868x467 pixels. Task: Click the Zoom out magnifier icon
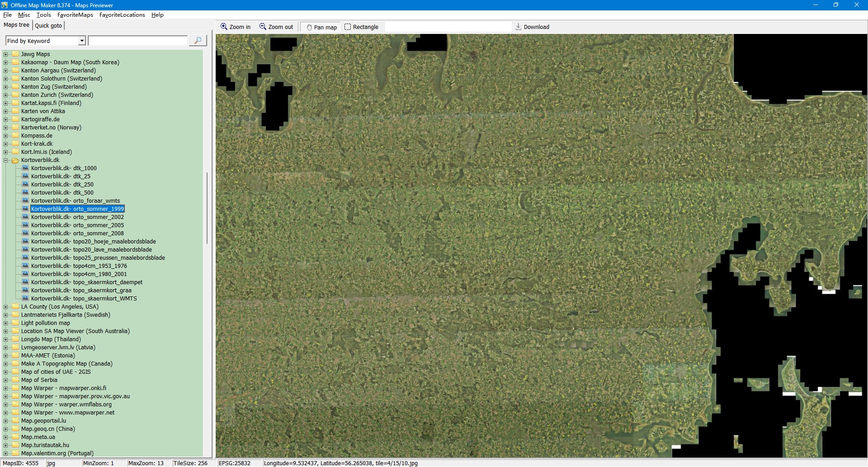(263, 27)
